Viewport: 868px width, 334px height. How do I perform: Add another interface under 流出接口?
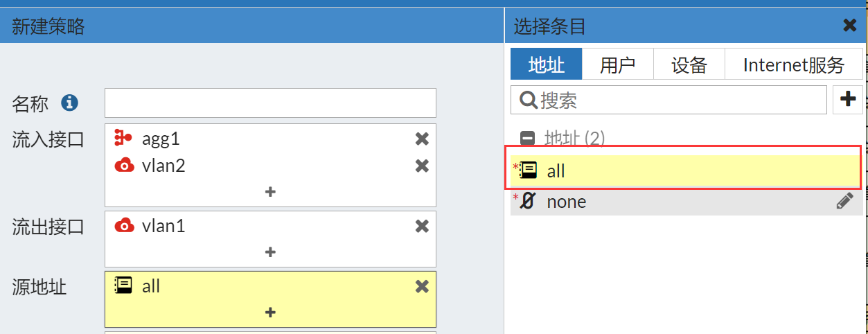coord(270,252)
